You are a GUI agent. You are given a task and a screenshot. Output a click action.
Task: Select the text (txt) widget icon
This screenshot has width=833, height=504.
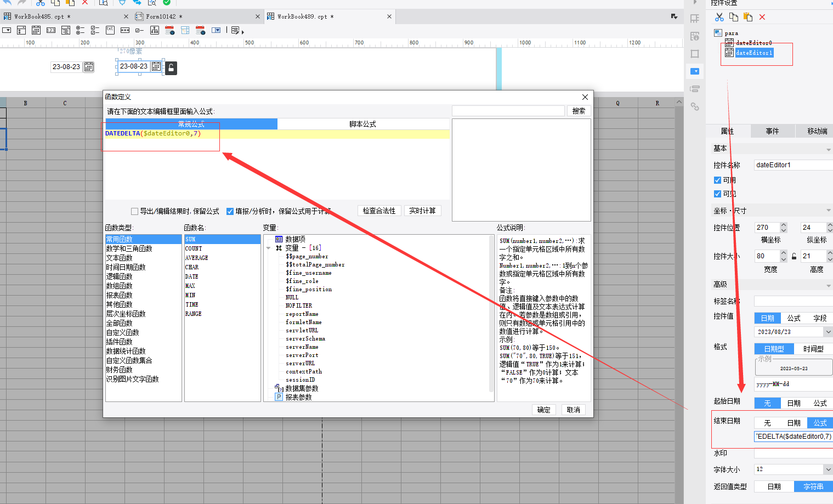coord(110,30)
